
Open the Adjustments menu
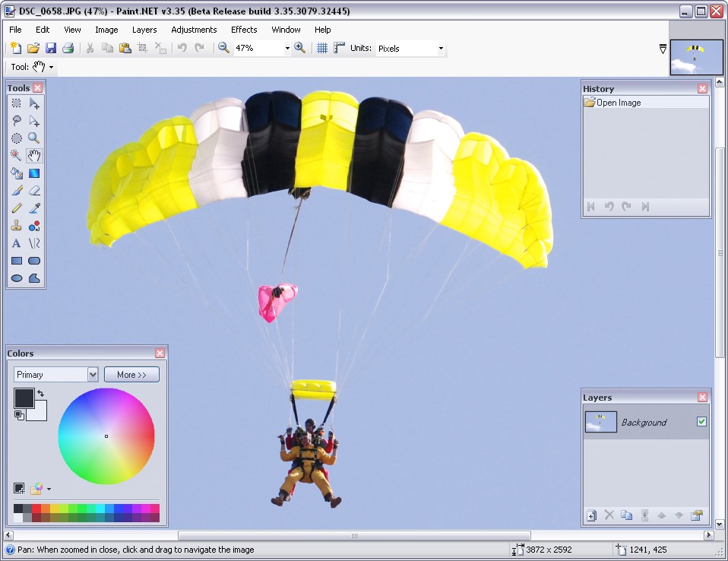click(194, 30)
